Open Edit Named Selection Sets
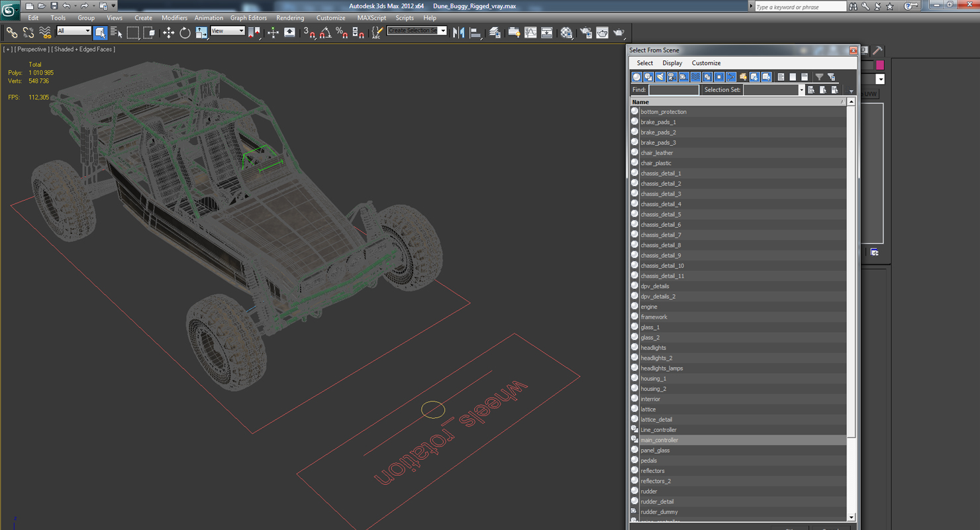Viewport: 980px width, 530px height. (377, 32)
